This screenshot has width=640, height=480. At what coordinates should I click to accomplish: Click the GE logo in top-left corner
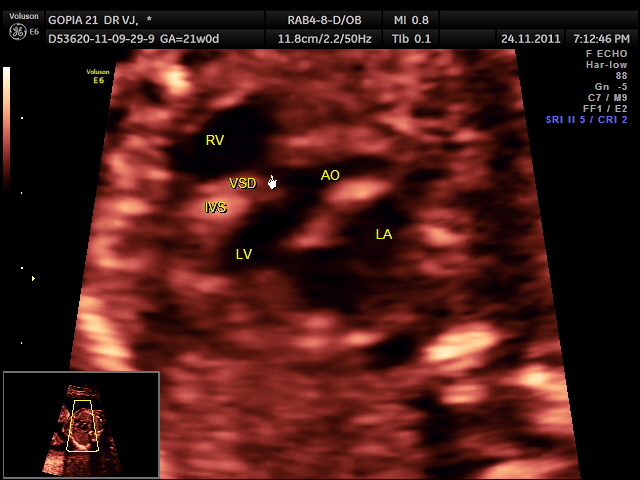tap(17, 31)
